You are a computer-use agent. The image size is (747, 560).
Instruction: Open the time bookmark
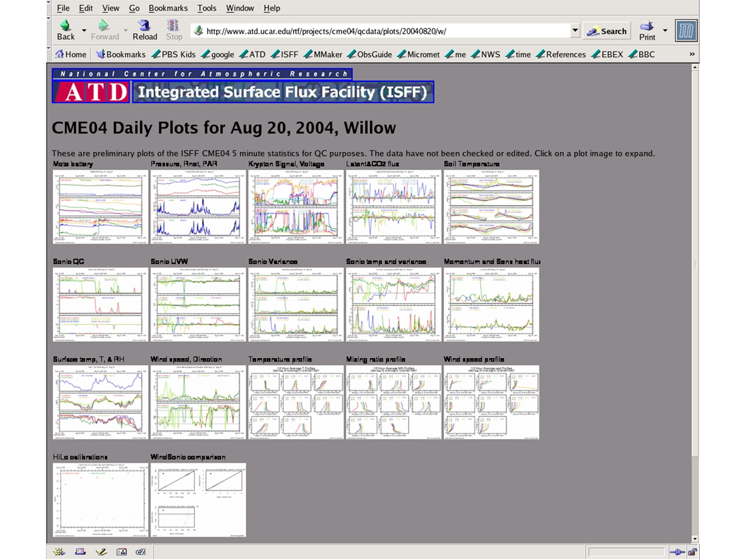point(518,54)
